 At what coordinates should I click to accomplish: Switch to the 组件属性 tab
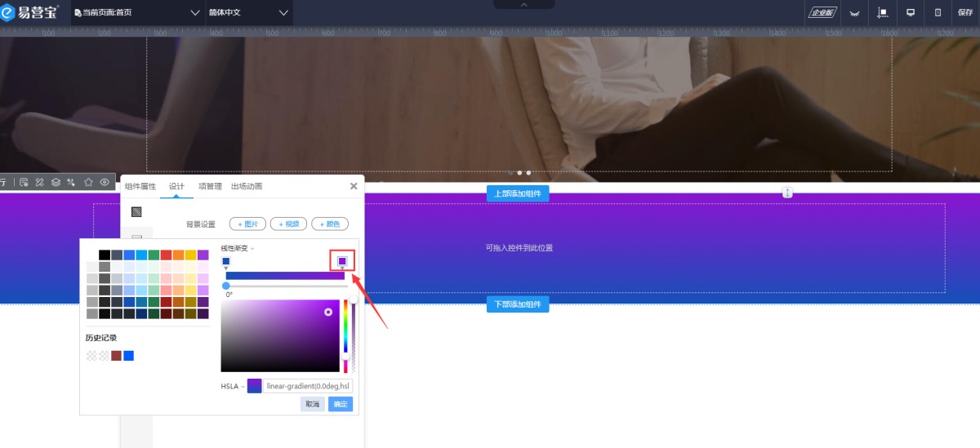pos(140,186)
